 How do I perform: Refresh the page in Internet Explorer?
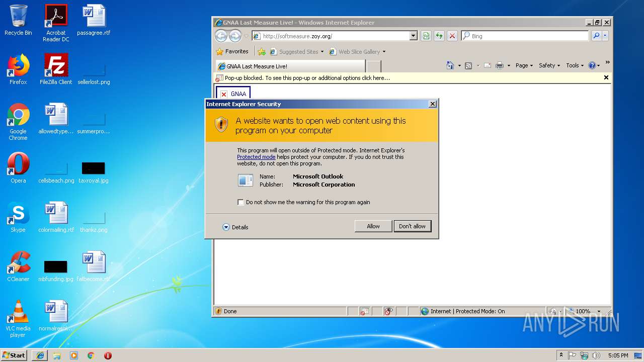tap(439, 36)
